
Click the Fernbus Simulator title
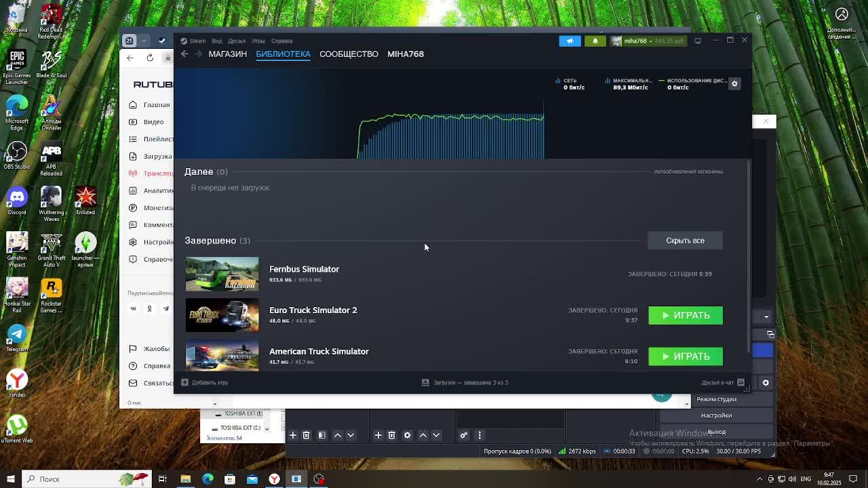click(304, 269)
